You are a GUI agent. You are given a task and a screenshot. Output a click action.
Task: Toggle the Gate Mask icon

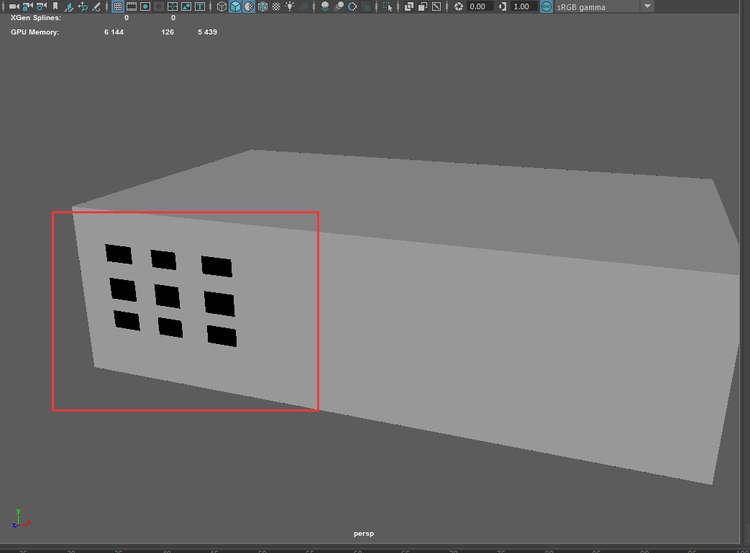pos(159,6)
